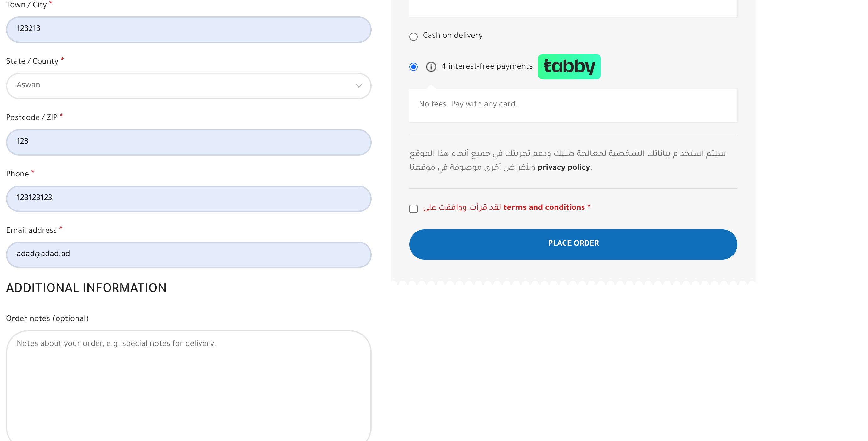This screenshot has width=868, height=441.
Task: Click the green tabby logo
Action: (x=569, y=67)
